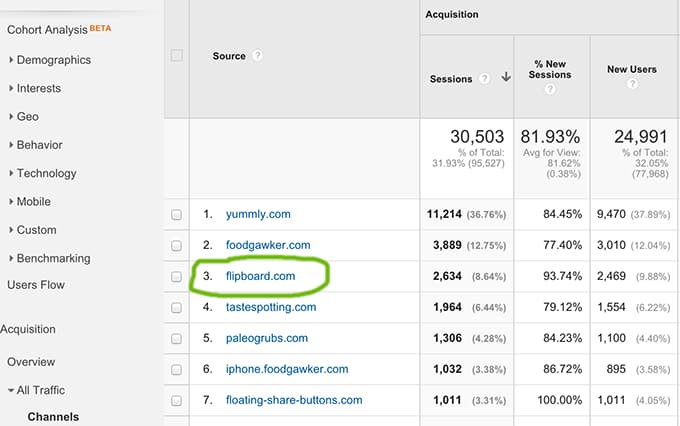
Task: Open the Users Flow report
Action: point(36,285)
